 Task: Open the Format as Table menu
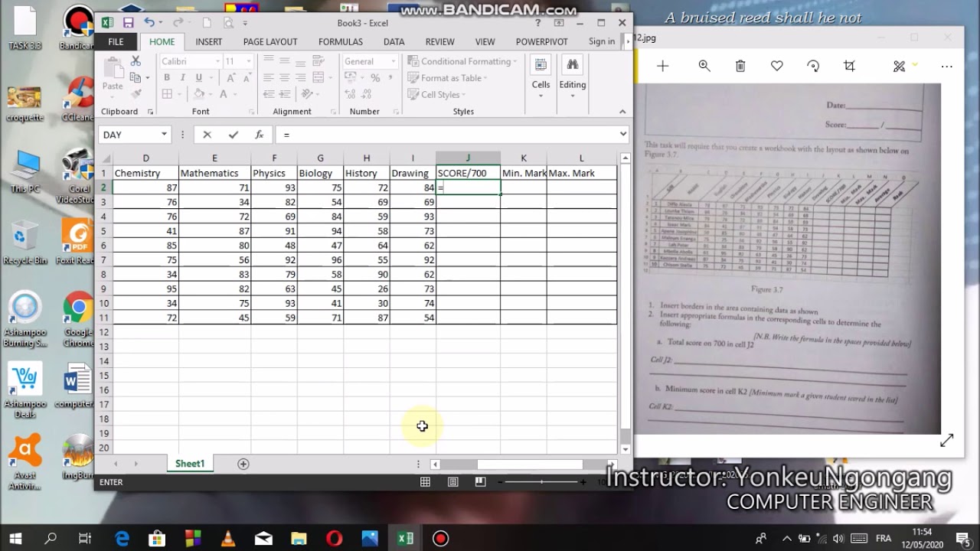[x=447, y=78]
